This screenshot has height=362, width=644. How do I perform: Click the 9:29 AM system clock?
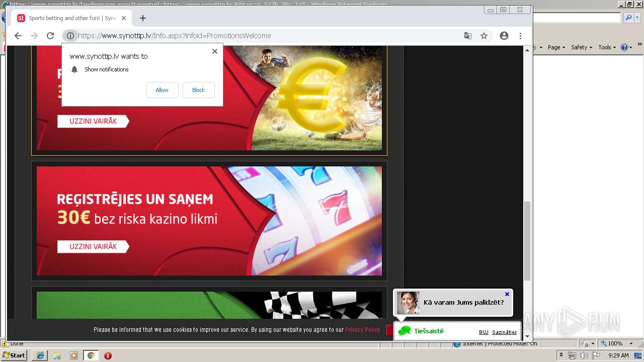click(x=618, y=355)
